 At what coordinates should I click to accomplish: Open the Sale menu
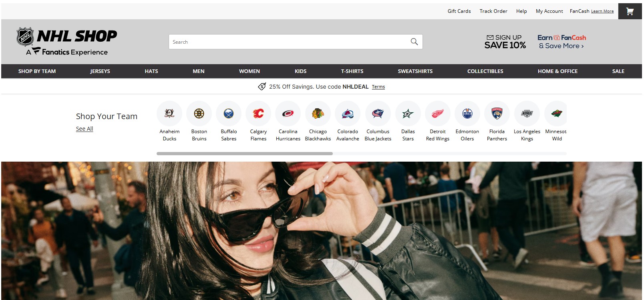[618, 71]
